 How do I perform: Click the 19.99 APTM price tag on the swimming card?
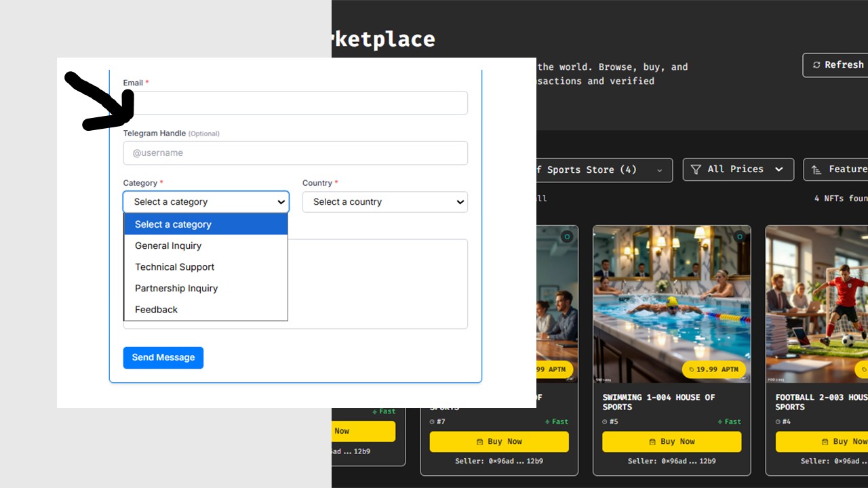click(713, 369)
